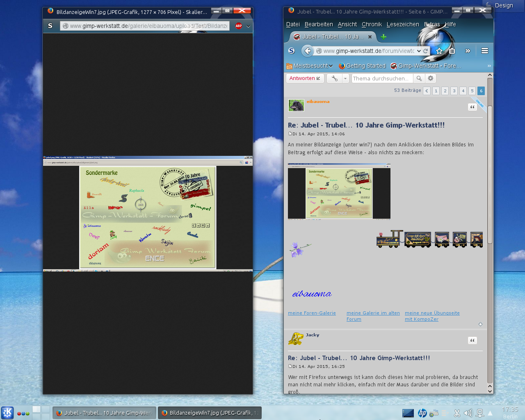Bookmark this page with the star icon

tap(439, 51)
